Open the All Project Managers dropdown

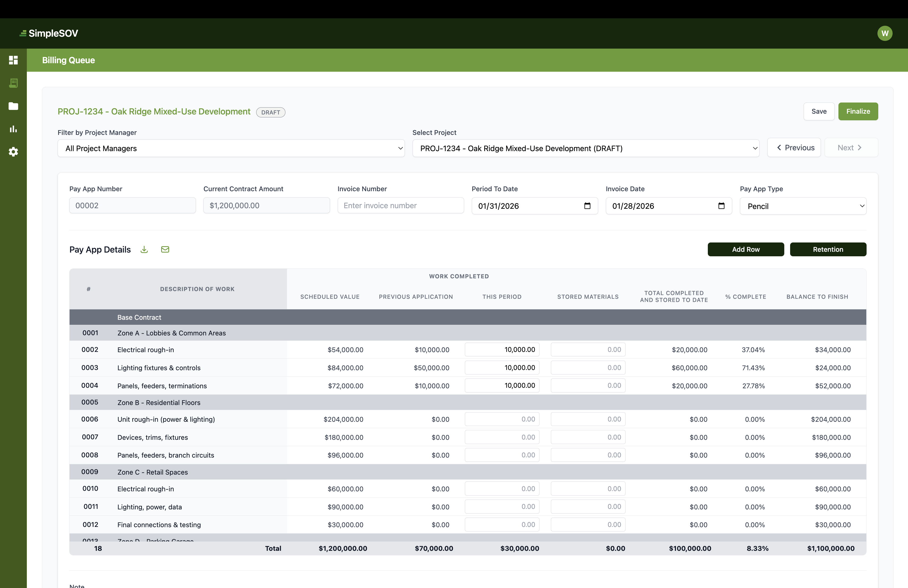coord(231,148)
